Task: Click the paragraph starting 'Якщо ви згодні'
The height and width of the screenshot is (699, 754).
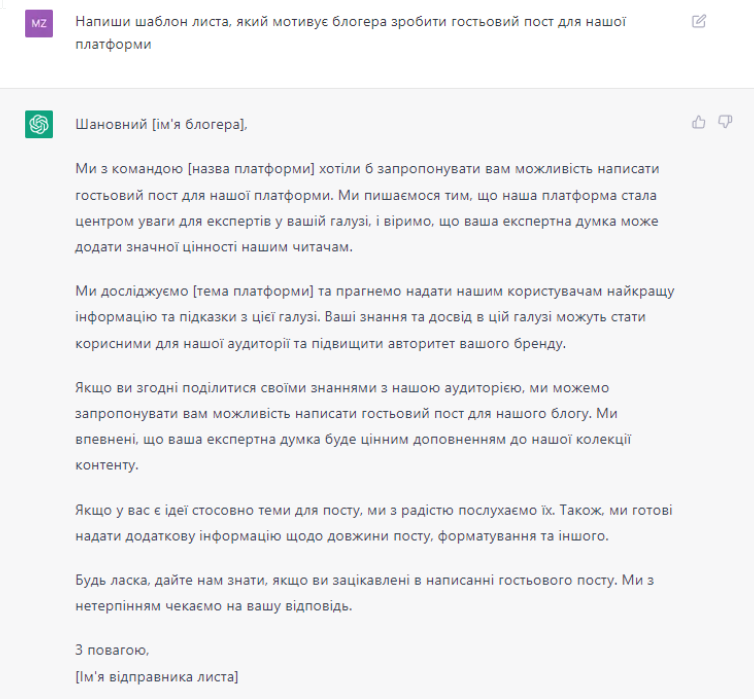Action: click(x=353, y=426)
